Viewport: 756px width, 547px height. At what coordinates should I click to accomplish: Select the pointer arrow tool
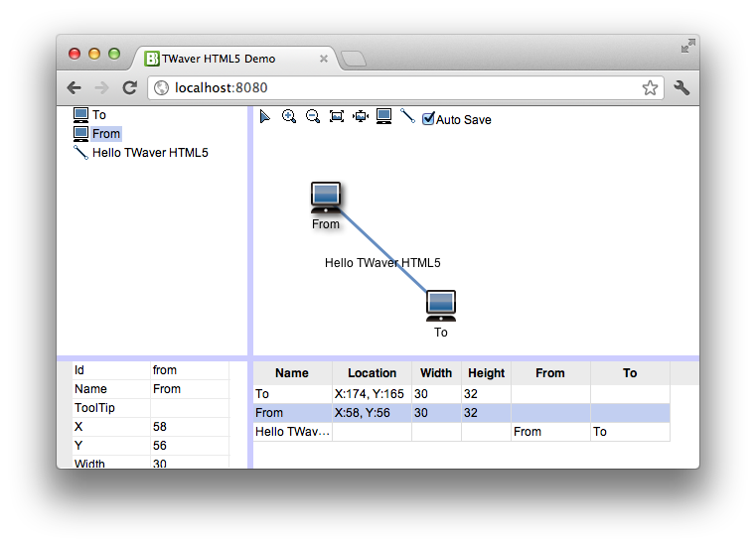265,116
